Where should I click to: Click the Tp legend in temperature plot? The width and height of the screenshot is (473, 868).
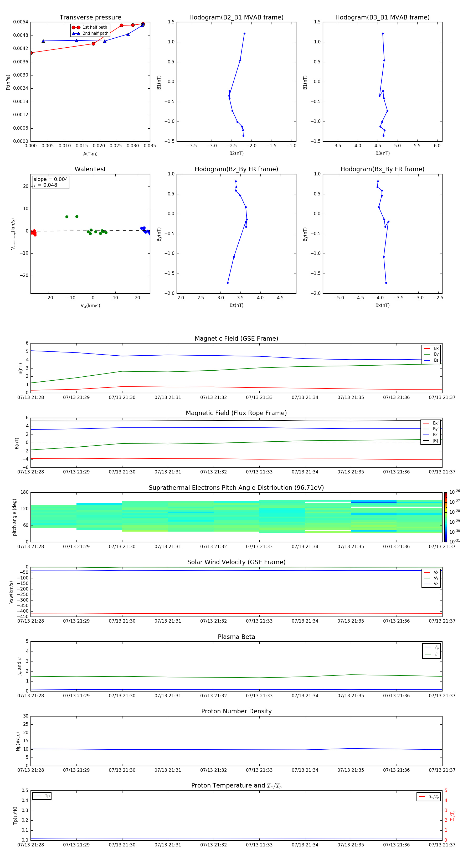(x=42, y=796)
